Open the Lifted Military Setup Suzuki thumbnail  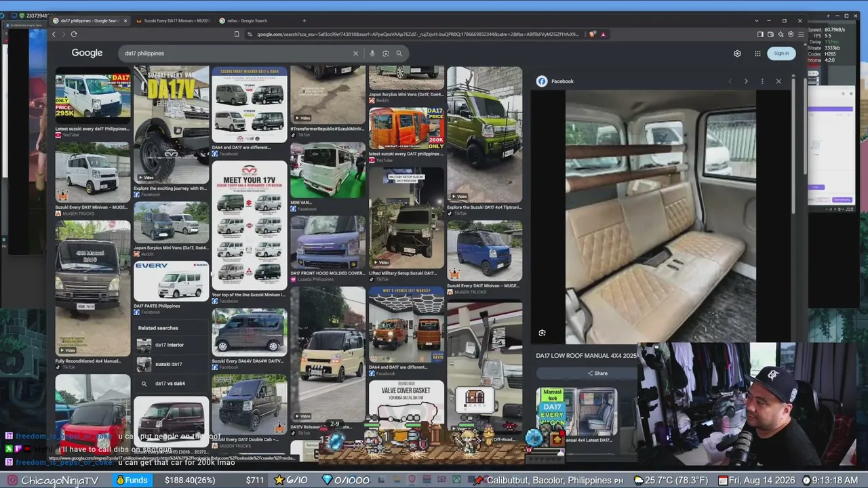(x=406, y=218)
